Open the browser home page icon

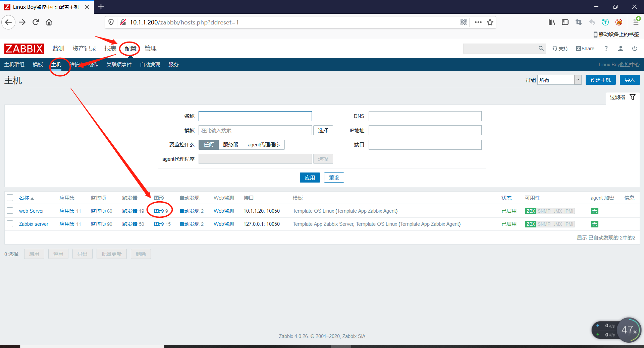pyautogui.click(x=49, y=22)
